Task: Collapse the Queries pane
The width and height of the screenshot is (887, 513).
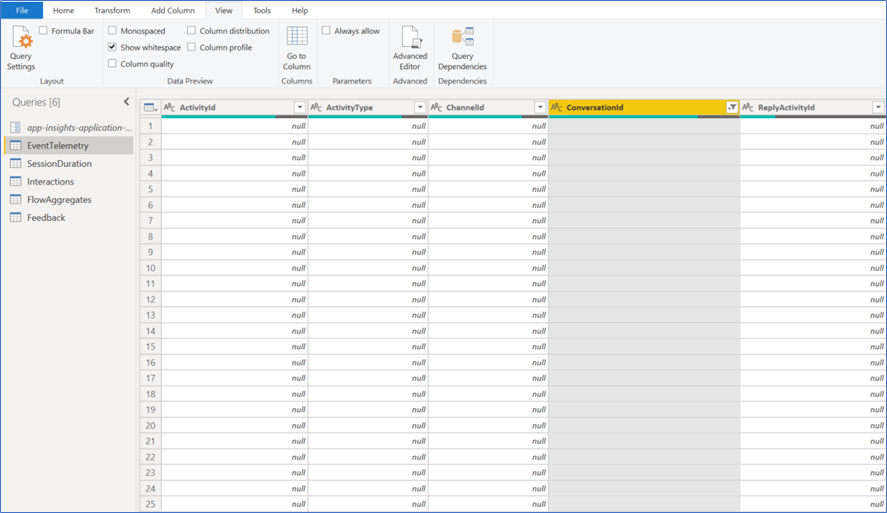Action: click(127, 102)
